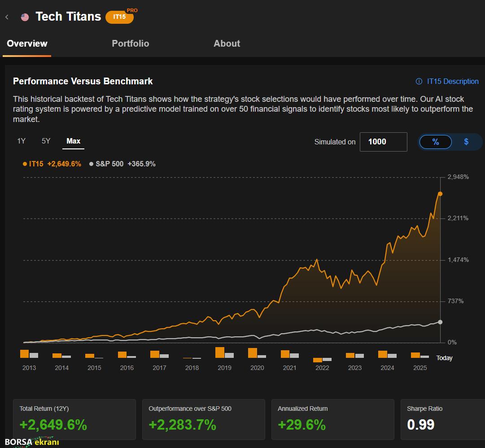The width and height of the screenshot is (485, 448).
Task: Open the IT15 Description link
Action: click(452, 82)
